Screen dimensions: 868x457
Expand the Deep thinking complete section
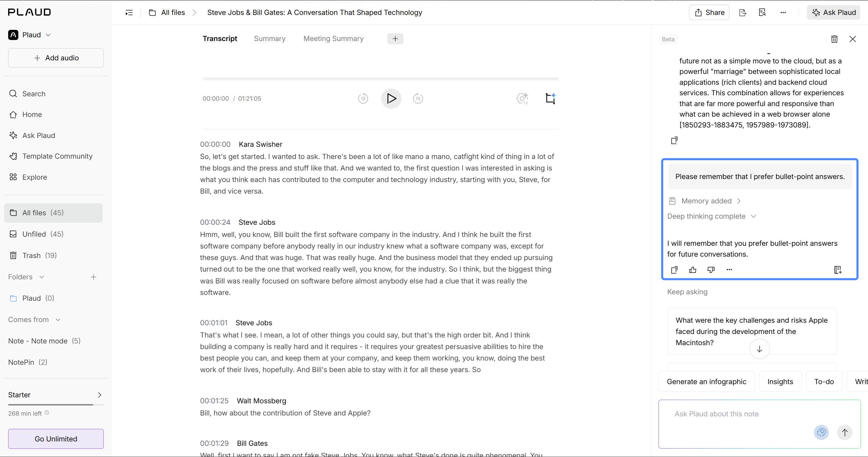click(x=712, y=216)
